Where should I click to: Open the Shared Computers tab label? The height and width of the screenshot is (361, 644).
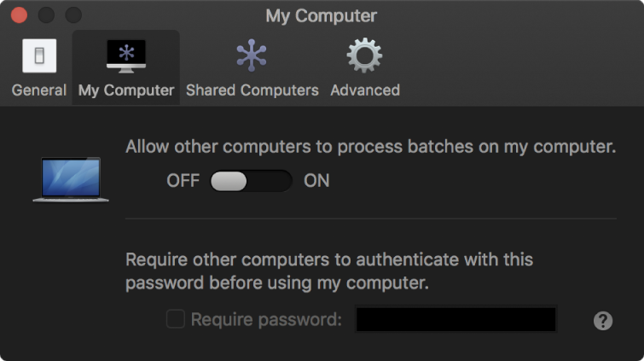(x=252, y=90)
